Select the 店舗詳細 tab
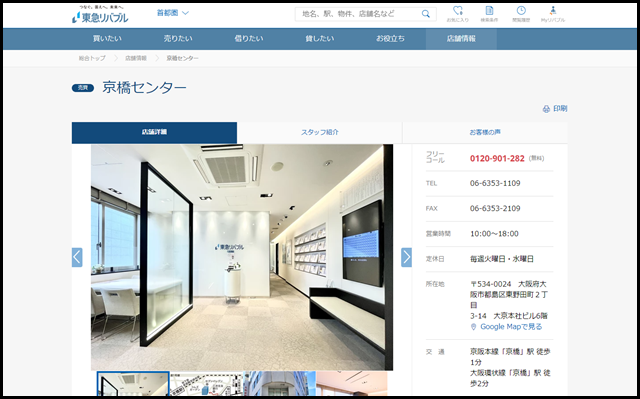Viewport: 640px width, 399px height. point(154,132)
